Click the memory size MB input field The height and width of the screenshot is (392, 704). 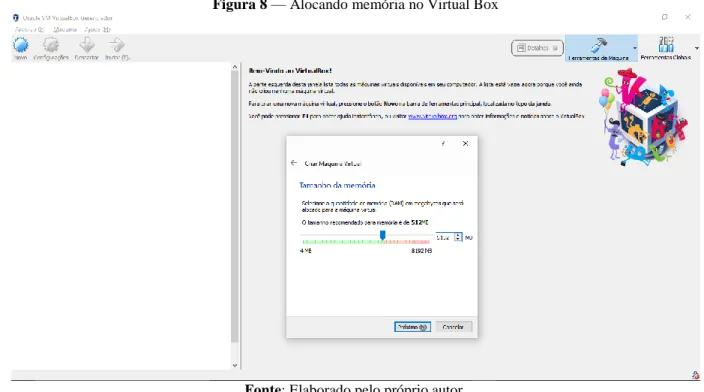(444, 237)
